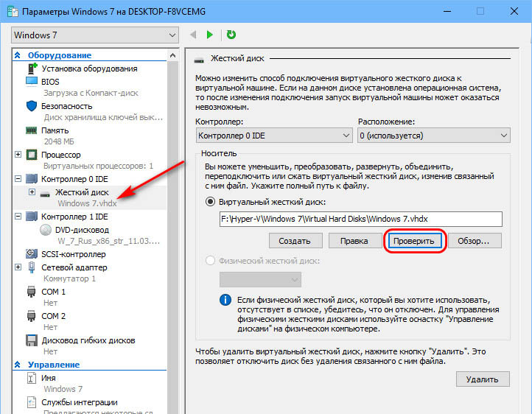Click the back navigation arrow in the toolbar

193,35
